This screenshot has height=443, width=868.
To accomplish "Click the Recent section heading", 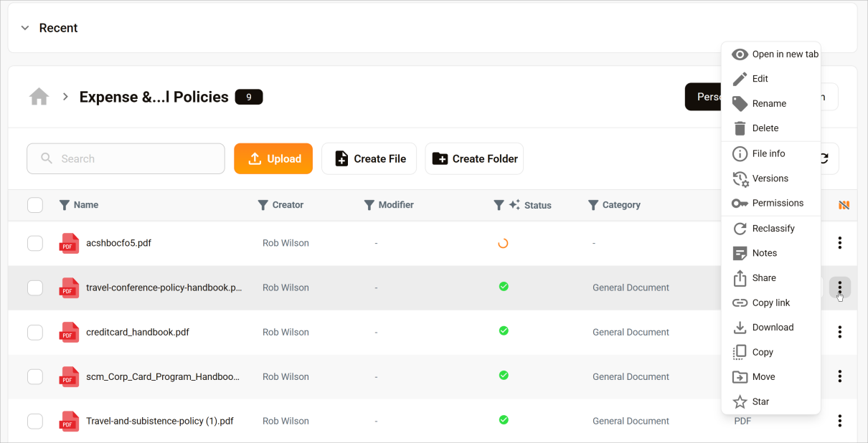I will pyautogui.click(x=58, y=28).
